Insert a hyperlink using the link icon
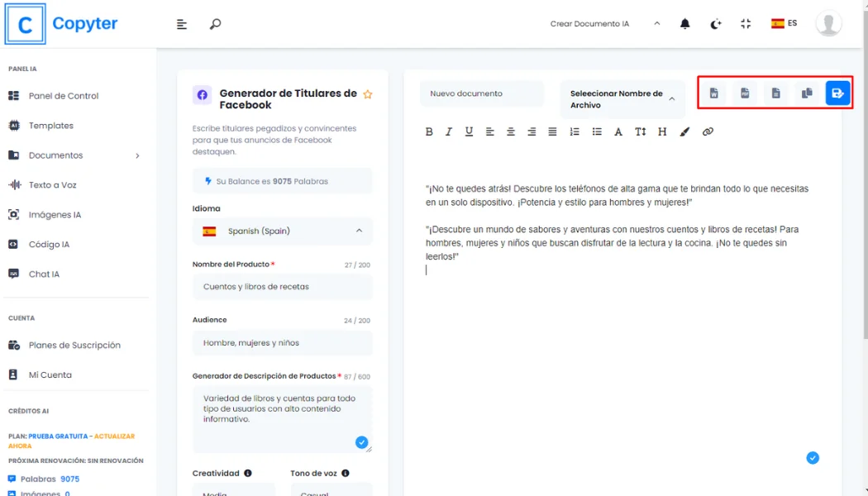Image resolution: width=868 pixels, height=496 pixels. click(708, 131)
